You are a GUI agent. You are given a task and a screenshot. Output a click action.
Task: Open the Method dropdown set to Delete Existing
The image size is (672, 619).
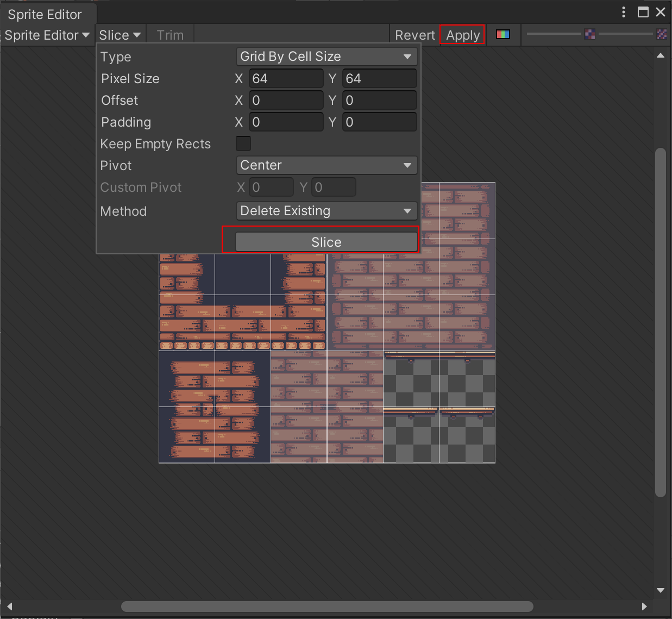pyautogui.click(x=326, y=211)
